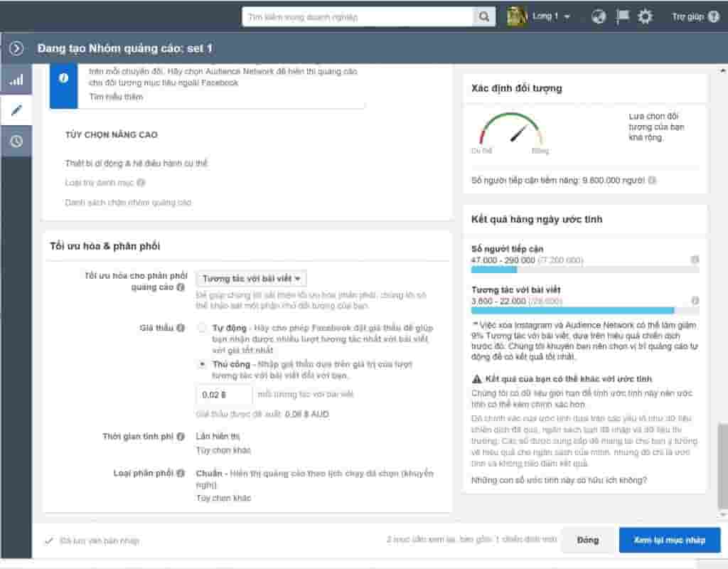The width and height of the screenshot is (728, 569).
Task: Click the suggested bid text '0,06 $ AUD'
Action: click(x=307, y=414)
